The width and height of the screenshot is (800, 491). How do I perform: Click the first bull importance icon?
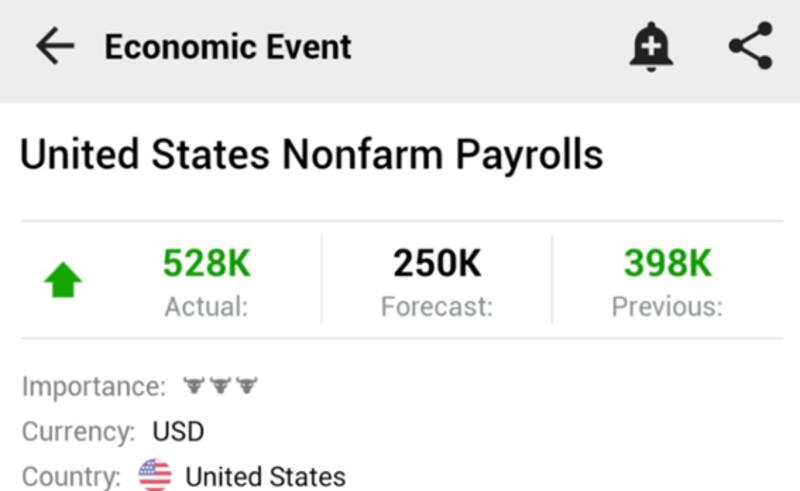click(x=194, y=385)
